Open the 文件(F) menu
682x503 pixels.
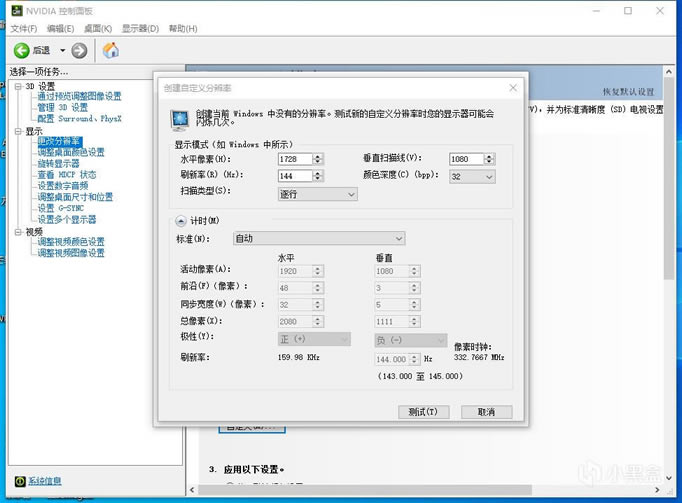pyautogui.click(x=24, y=29)
